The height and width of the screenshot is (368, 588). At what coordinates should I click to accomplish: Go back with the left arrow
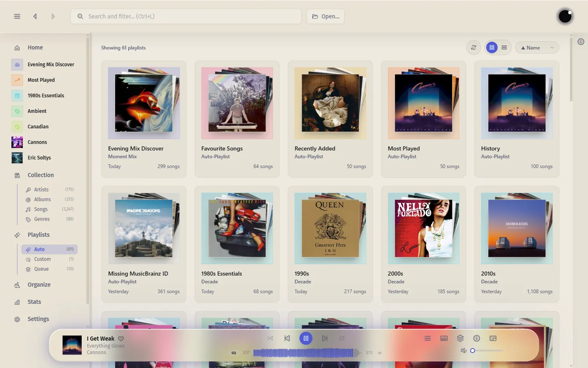pyautogui.click(x=35, y=16)
